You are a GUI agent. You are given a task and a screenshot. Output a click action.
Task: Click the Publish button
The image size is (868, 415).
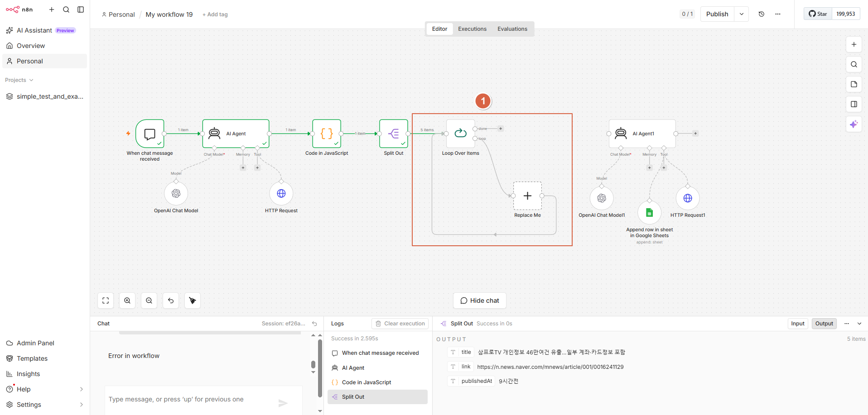[717, 14]
